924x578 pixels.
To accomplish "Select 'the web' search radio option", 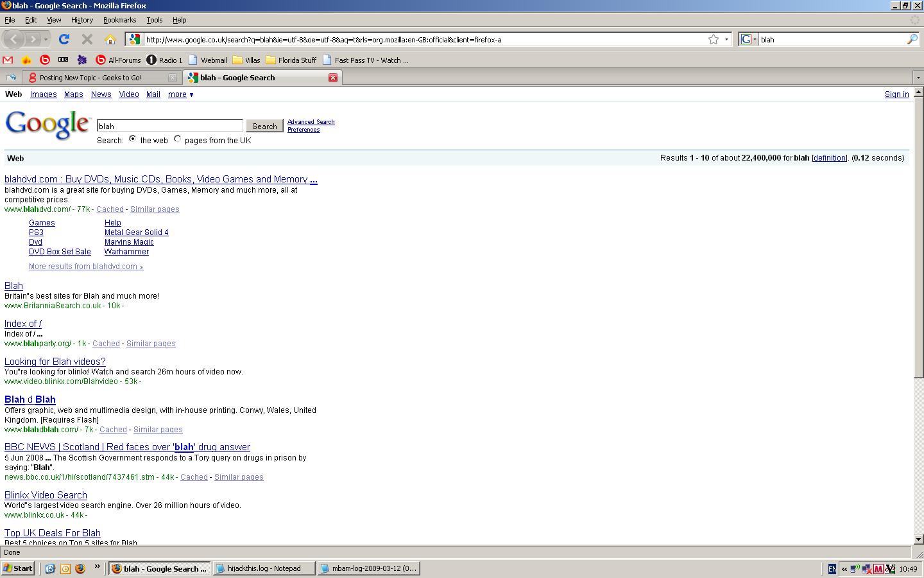I will tap(132, 139).
